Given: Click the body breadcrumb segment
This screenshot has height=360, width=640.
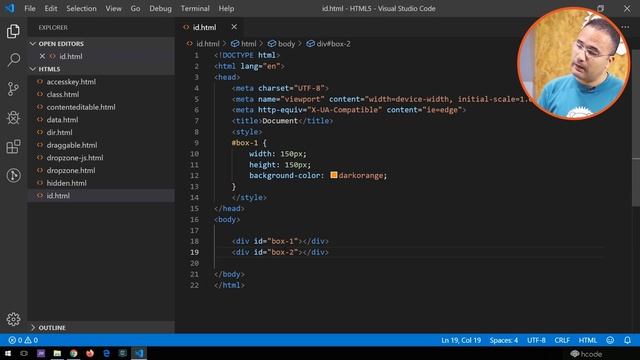Looking at the screenshot, I should click(x=281, y=44).
